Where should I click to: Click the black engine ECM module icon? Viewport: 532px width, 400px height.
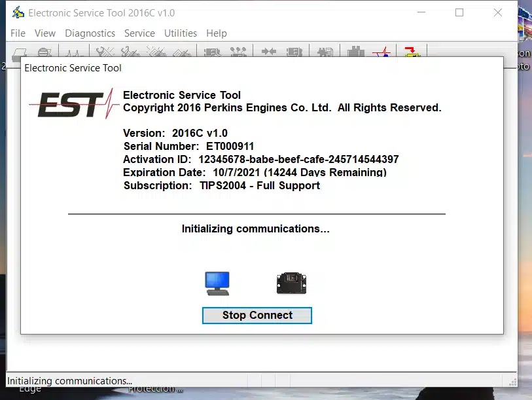coord(291,283)
